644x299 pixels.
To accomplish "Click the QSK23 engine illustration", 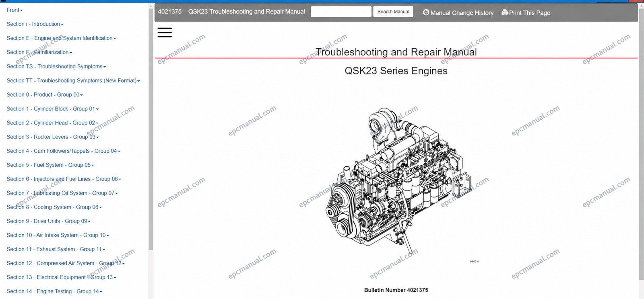I will click(x=398, y=181).
